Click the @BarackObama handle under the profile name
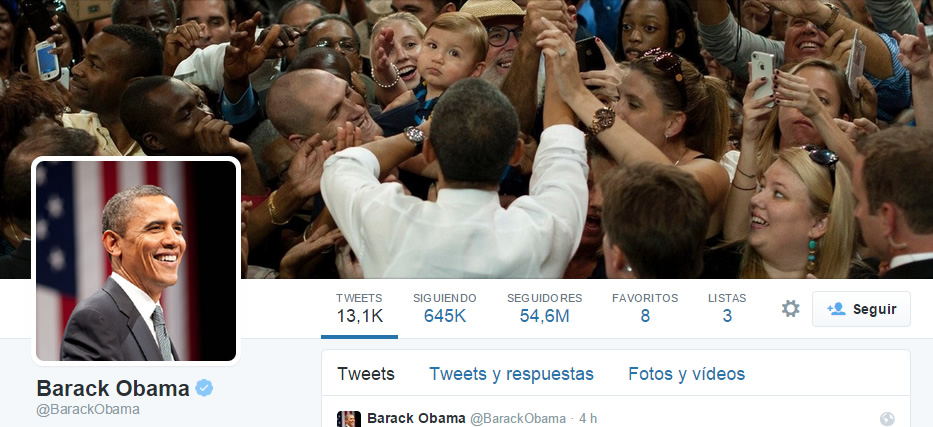Screen dimensions: 933x427 tap(88, 410)
